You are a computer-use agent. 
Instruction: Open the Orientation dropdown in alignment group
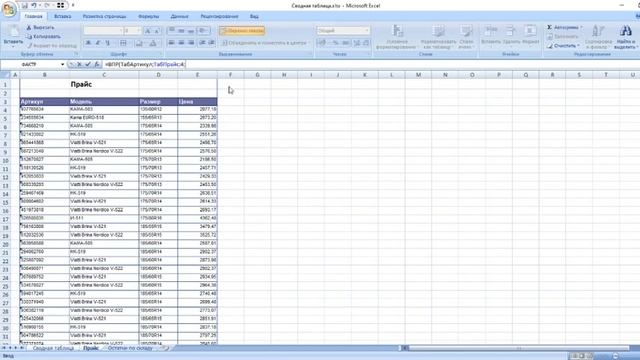[x=203, y=31]
